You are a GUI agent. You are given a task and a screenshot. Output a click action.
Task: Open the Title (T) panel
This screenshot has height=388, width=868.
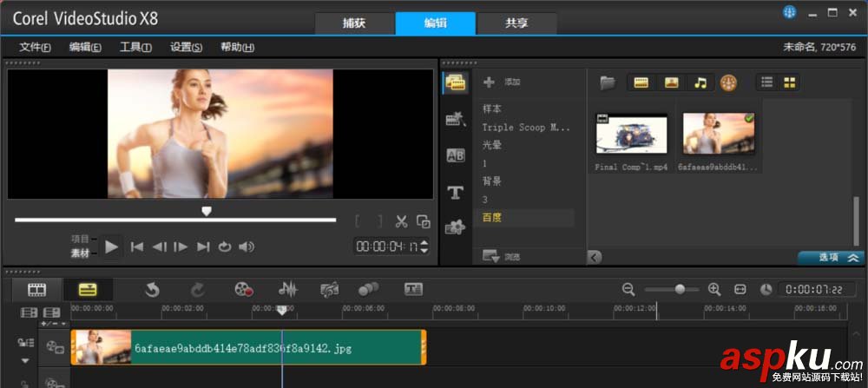(x=455, y=192)
